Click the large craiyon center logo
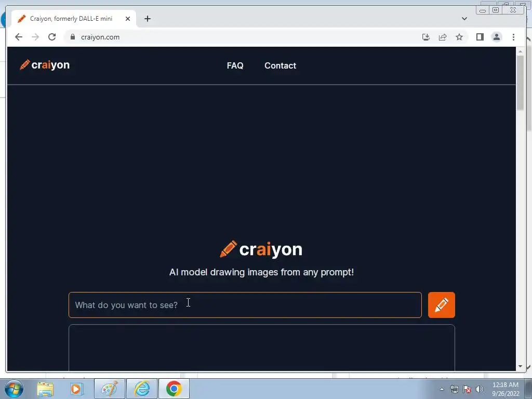Screen dimensions: 532x399 click(261, 249)
